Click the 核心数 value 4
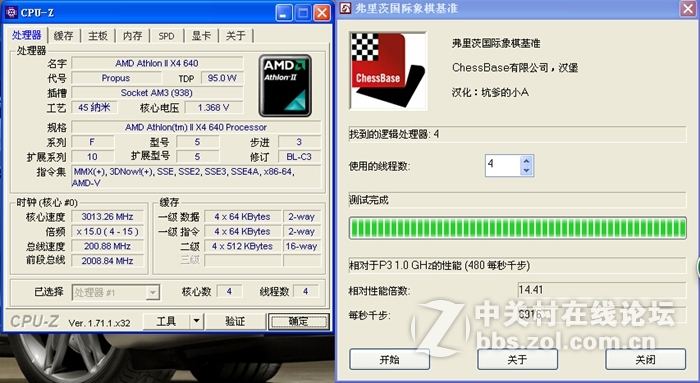 [x=229, y=291]
